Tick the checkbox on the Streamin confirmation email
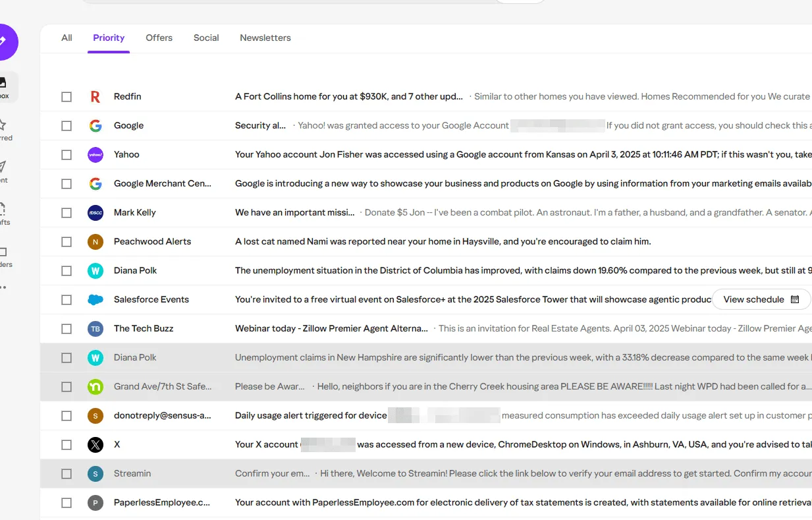The width and height of the screenshot is (812, 520). click(x=67, y=473)
